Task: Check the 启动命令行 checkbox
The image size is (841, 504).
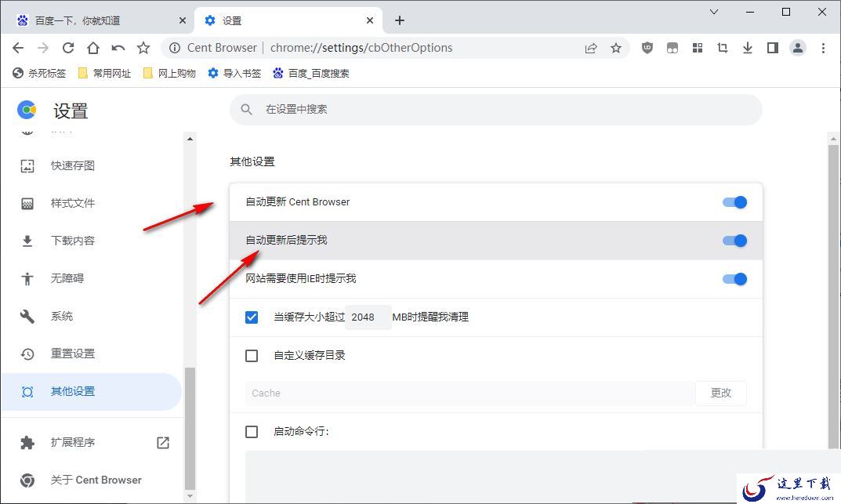Action: tap(252, 432)
